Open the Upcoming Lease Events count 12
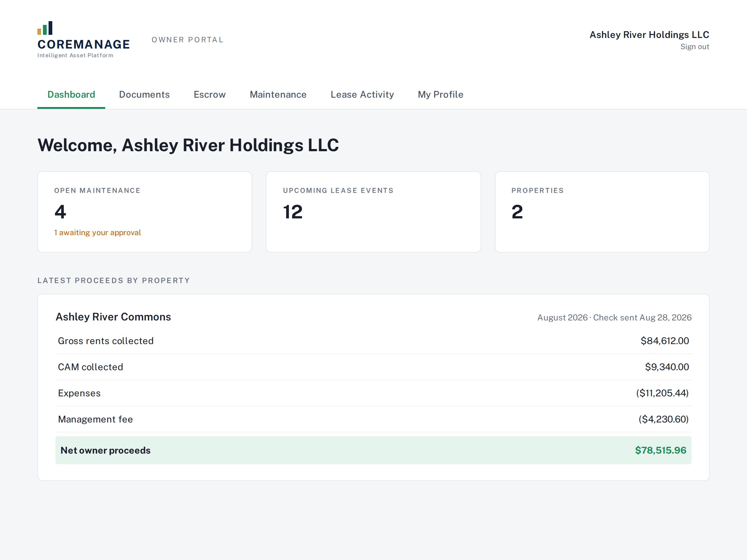The width and height of the screenshot is (747, 560). coord(293,212)
